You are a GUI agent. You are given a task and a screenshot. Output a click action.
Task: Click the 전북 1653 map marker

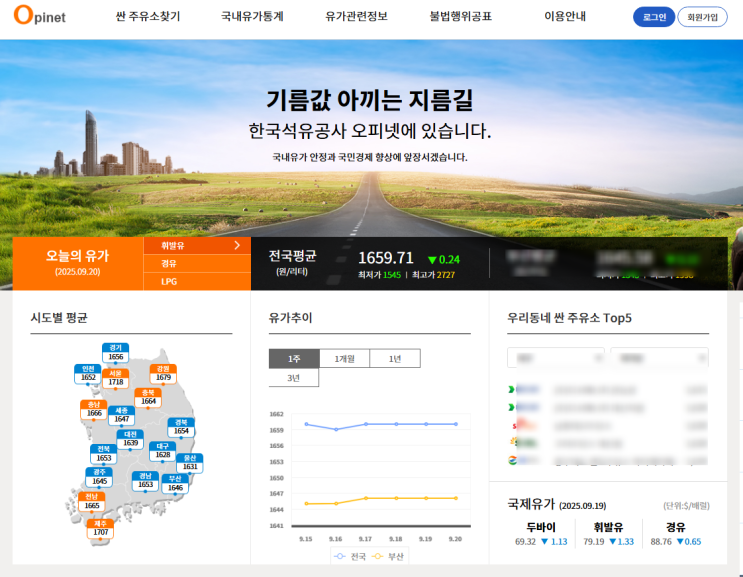(x=104, y=454)
